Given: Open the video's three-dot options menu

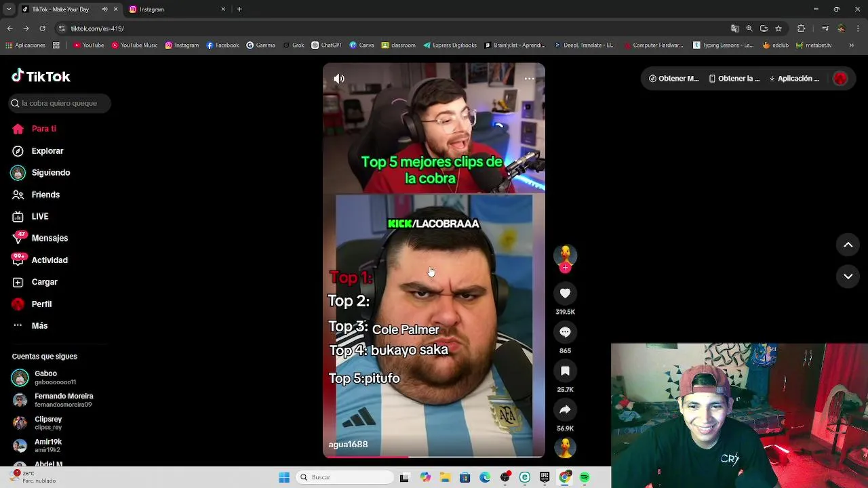Looking at the screenshot, I should click(529, 79).
